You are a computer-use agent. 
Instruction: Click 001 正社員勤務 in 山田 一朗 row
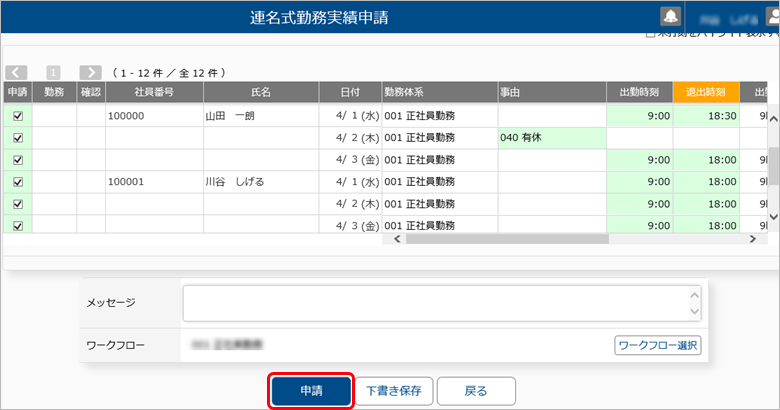coord(419,116)
